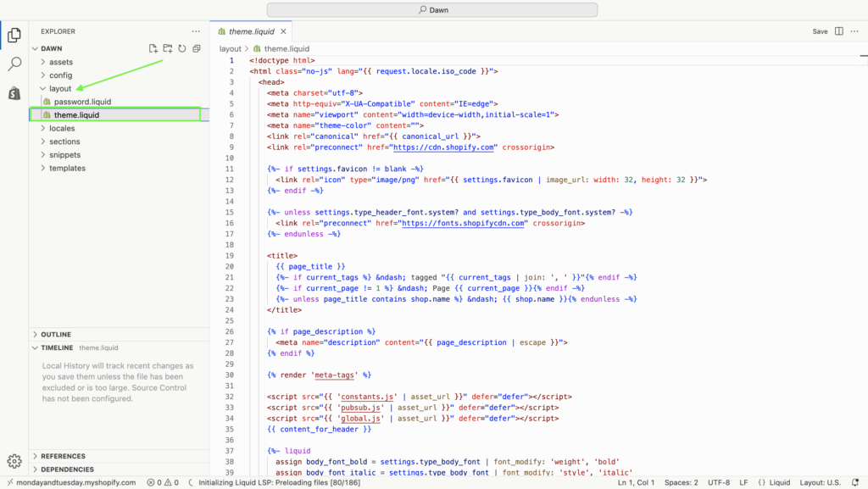Expand the References panel
The width and height of the screenshot is (868, 489).
(35, 456)
